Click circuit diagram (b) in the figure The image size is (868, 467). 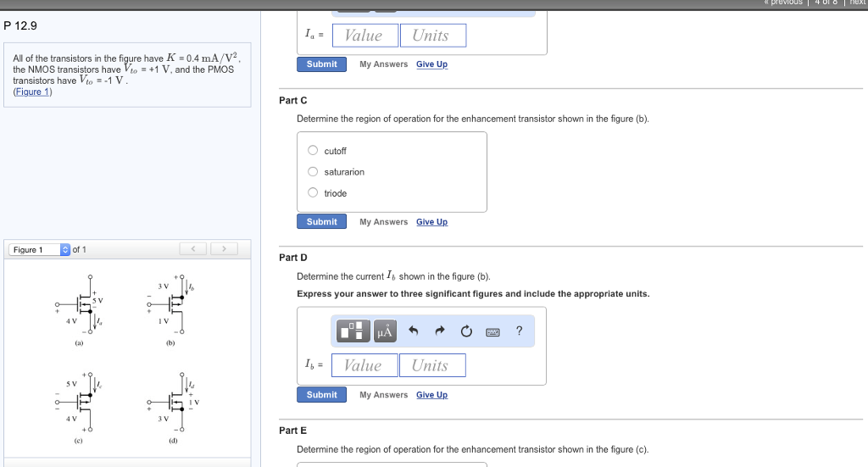(x=170, y=310)
